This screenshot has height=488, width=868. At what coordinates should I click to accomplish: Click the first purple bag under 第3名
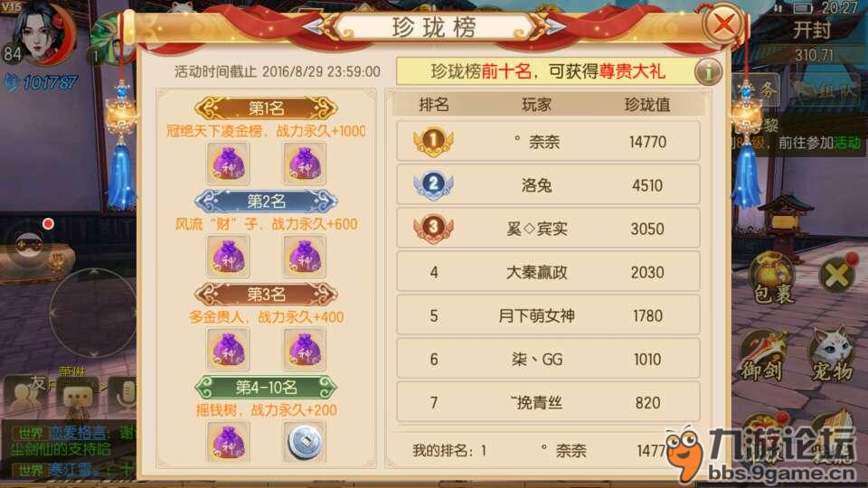pos(228,350)
